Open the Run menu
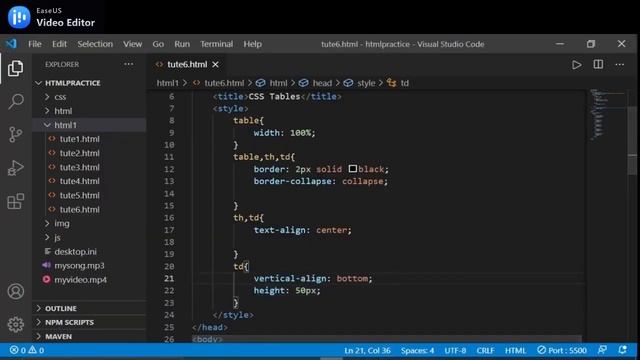The image size is (640, 360). (x=182, y=44)
